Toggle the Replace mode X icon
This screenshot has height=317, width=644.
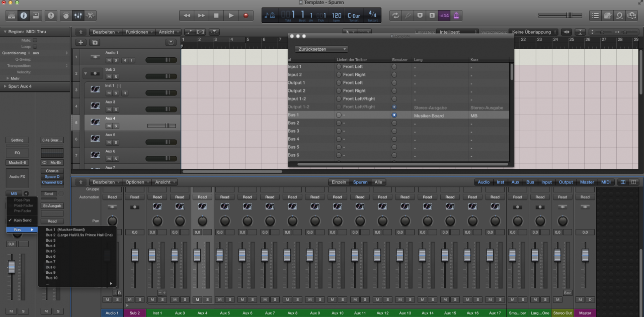[x=420, y=16]
